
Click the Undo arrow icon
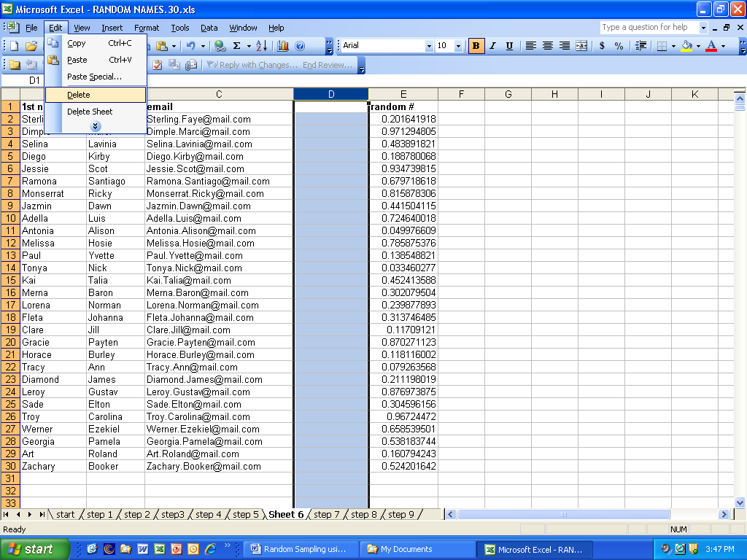point(190,46)
